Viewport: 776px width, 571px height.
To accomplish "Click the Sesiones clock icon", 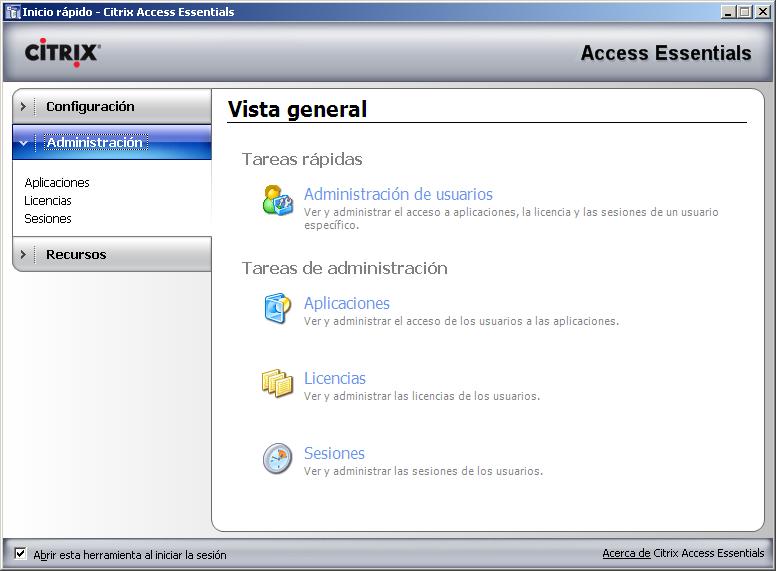I will click(x=277, y=459).
